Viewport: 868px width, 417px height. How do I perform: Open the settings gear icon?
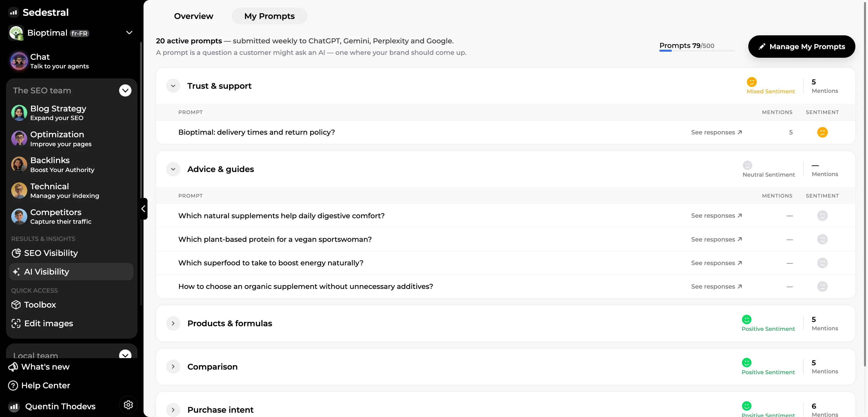tap(128, 405)
